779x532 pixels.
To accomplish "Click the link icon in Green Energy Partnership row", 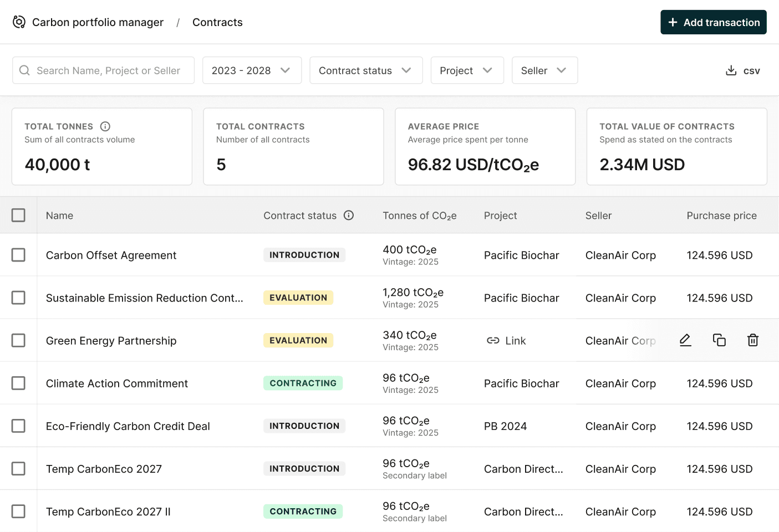I will pyautogui.click(x=493, y=341).
